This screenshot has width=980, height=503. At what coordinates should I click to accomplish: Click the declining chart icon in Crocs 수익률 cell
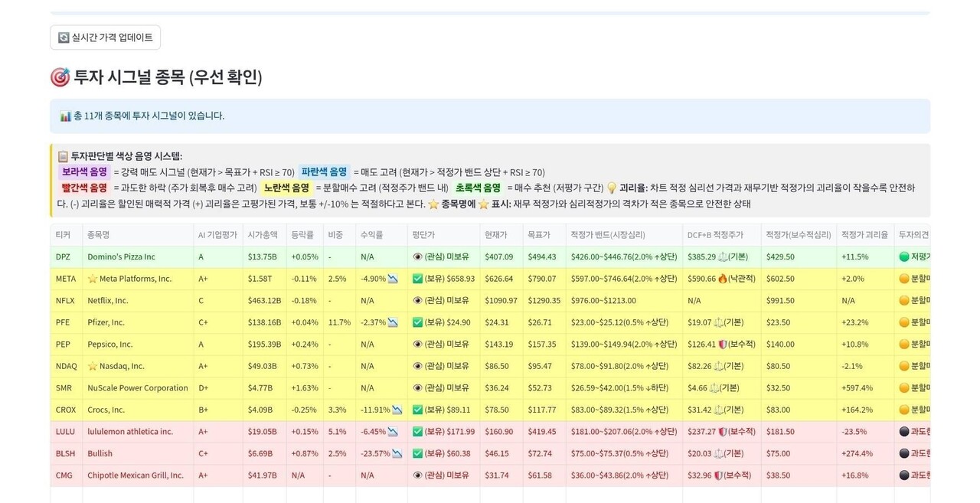click(x=396, y=409)
